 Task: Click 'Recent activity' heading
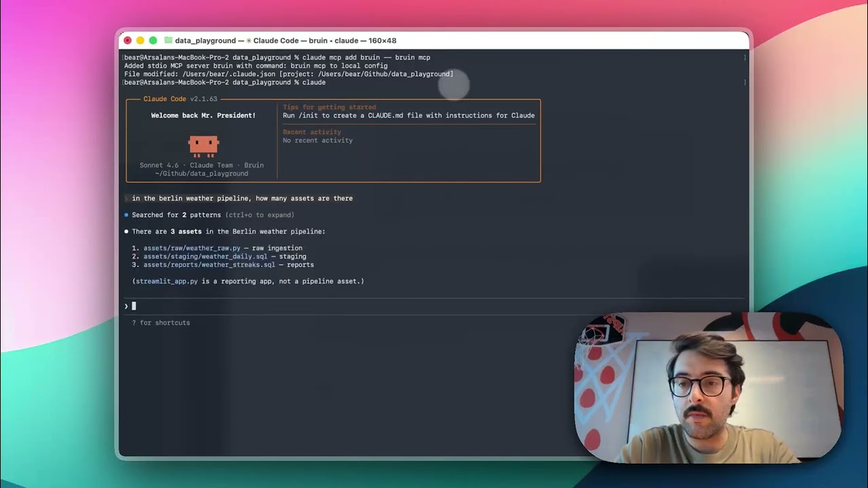point(312,132)
